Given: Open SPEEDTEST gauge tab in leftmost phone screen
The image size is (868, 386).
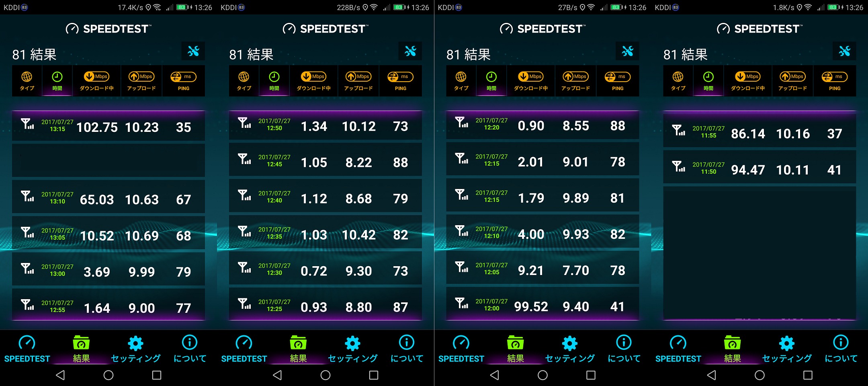Looking at the screenshot, I should (27, 349).
